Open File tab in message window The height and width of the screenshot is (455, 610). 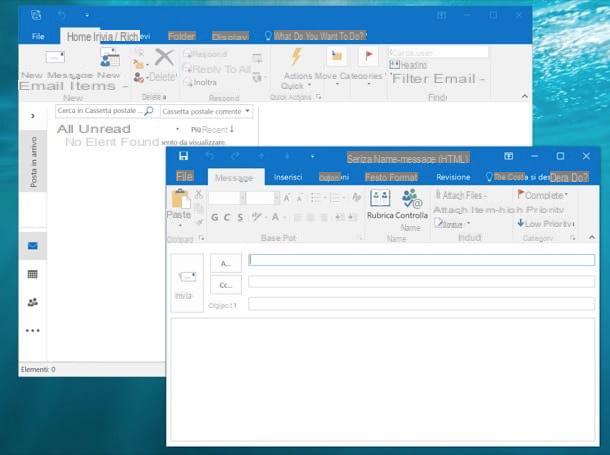tap(184, 177)
